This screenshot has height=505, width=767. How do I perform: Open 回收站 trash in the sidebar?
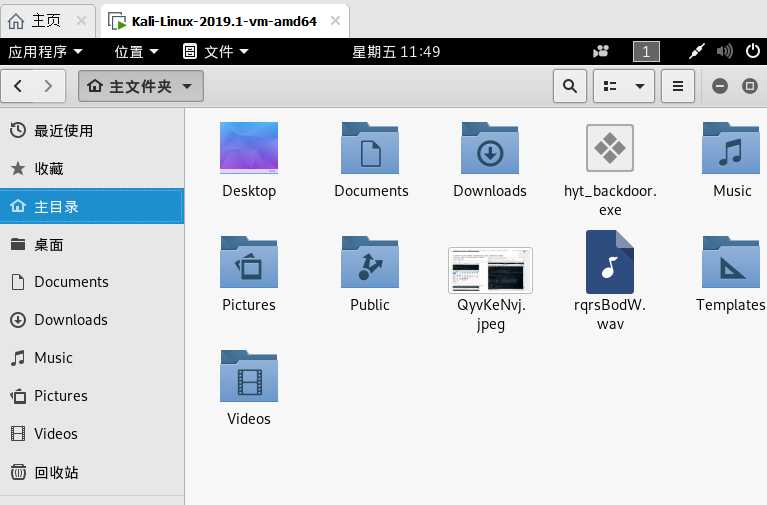(92, 472)
